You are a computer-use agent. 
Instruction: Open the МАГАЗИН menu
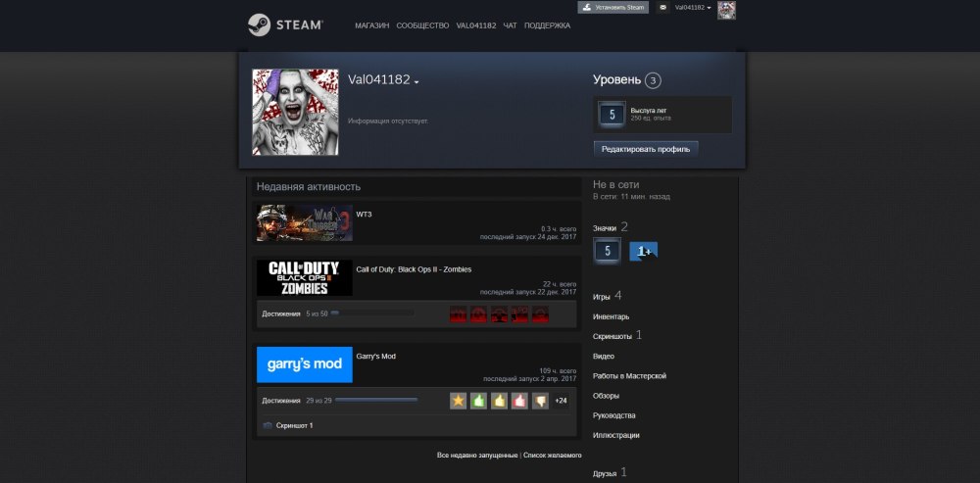(x=371, y=25)
